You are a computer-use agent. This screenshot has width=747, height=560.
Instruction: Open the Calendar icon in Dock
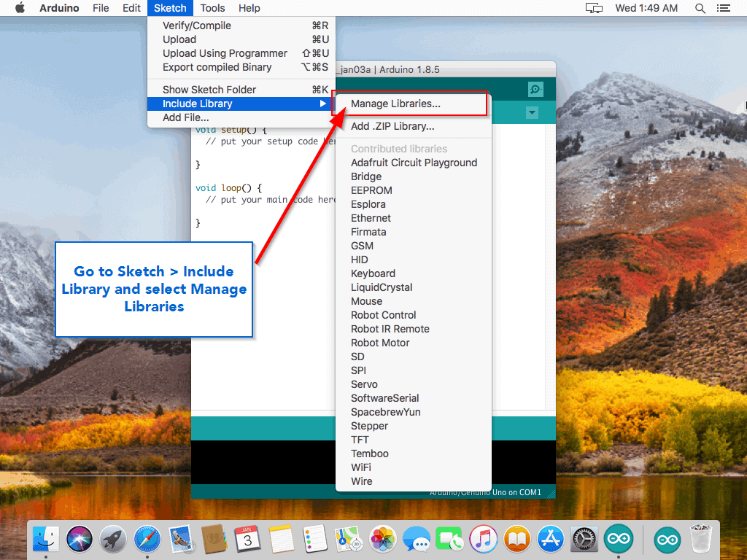248,539
